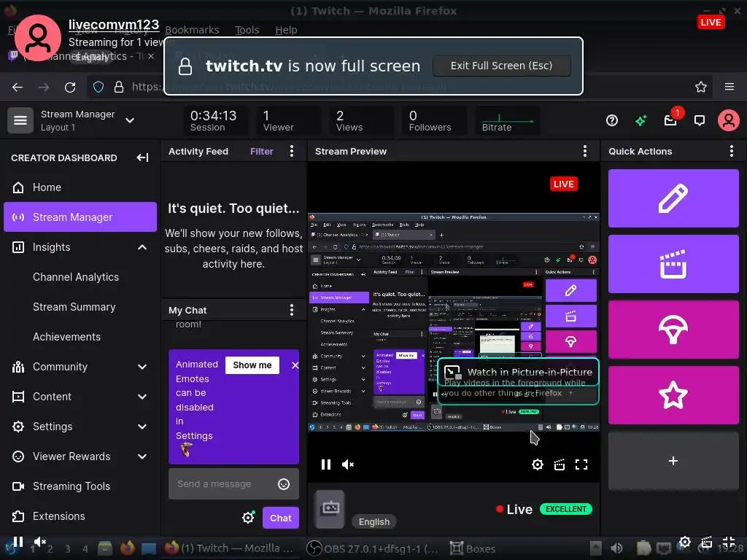The height and width of the screenshot is (560, 747).
Task: Filter the Activity Feed
Action: pyautogui.click(x=262, y=152)
